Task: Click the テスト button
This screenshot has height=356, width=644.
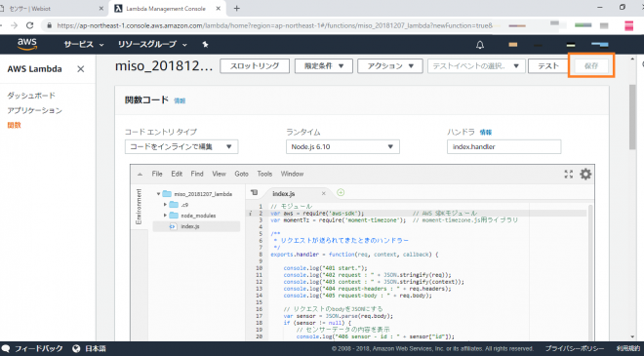Action: (548, 66)
